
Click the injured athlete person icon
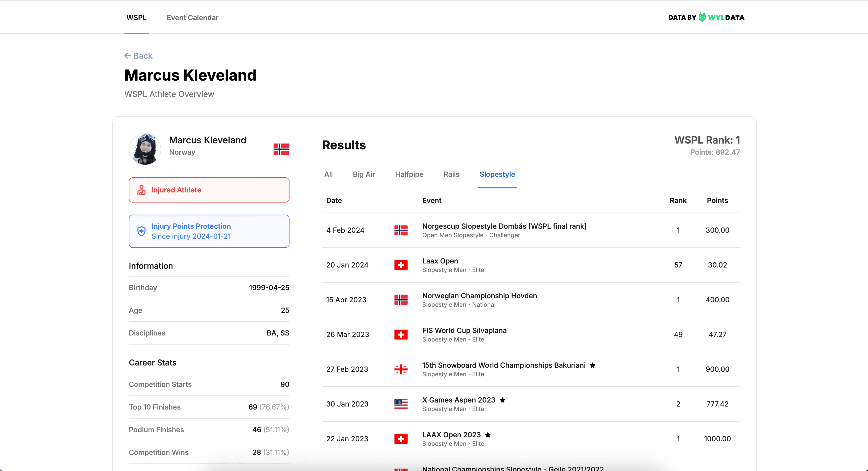pos(141,190)
